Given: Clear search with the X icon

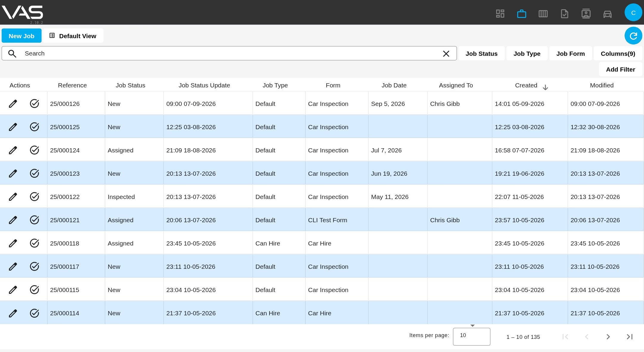Looking at the screenshot, I should (446, 54).
